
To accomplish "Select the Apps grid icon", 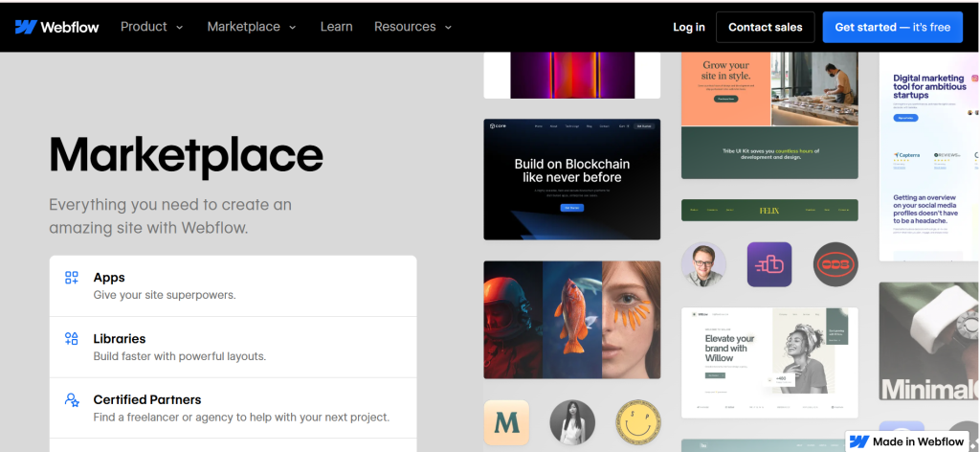I will [72, 278].
